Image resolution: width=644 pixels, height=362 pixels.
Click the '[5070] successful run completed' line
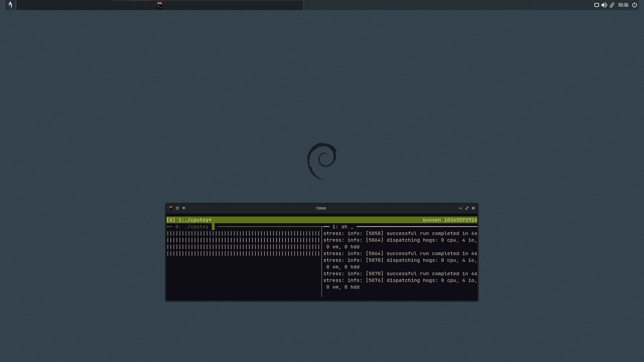click(400, 274)
